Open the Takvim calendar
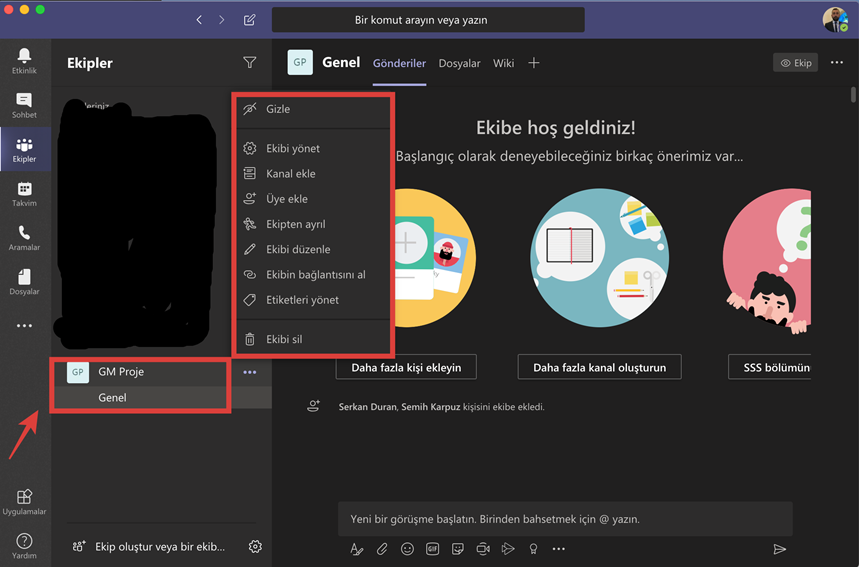 coord(24,194)
